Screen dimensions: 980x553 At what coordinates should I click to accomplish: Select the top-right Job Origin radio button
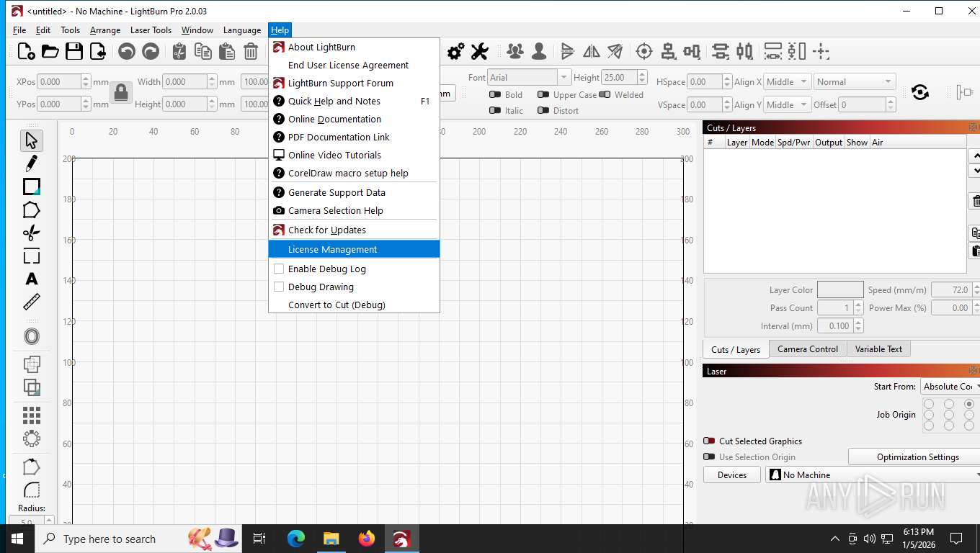pyautogui.click(x=968, y=404)
